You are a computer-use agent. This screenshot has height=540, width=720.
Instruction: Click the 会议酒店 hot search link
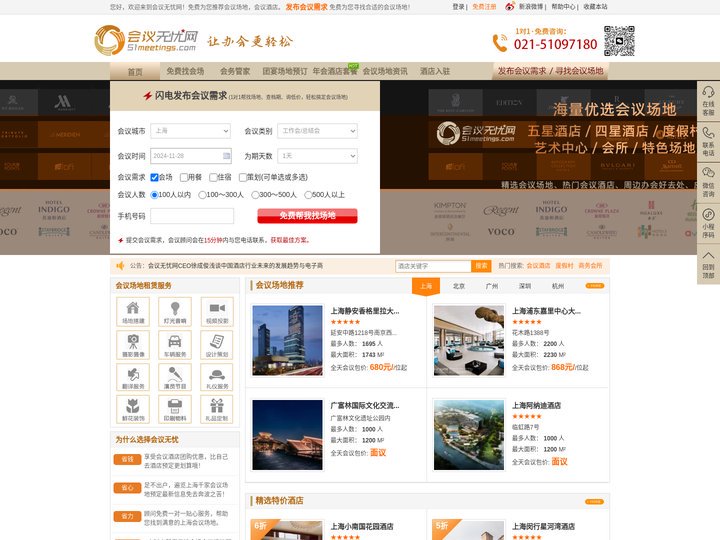pos(538,266)
